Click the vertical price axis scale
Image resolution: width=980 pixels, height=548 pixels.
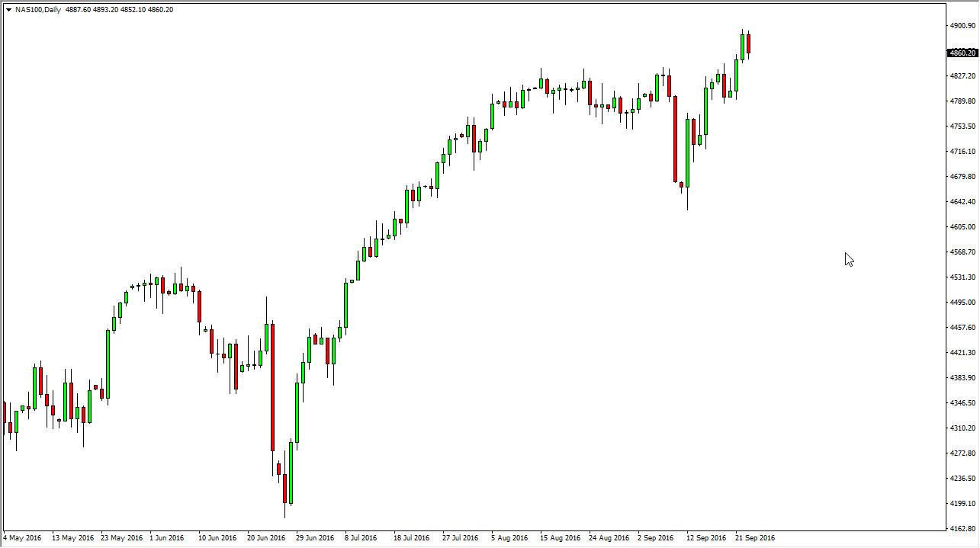pos(962,267)
